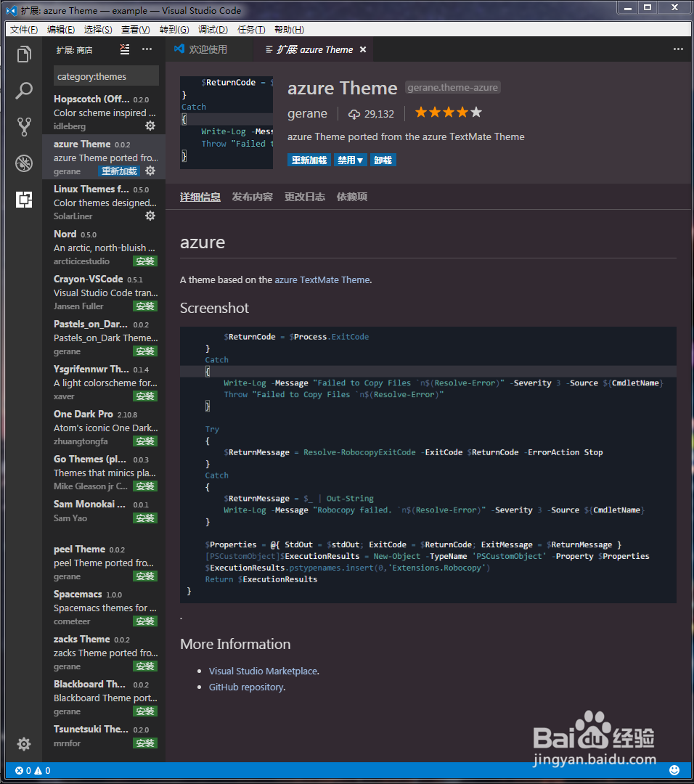
Task: Click the publisher name gerane in header
Action: 307,113
